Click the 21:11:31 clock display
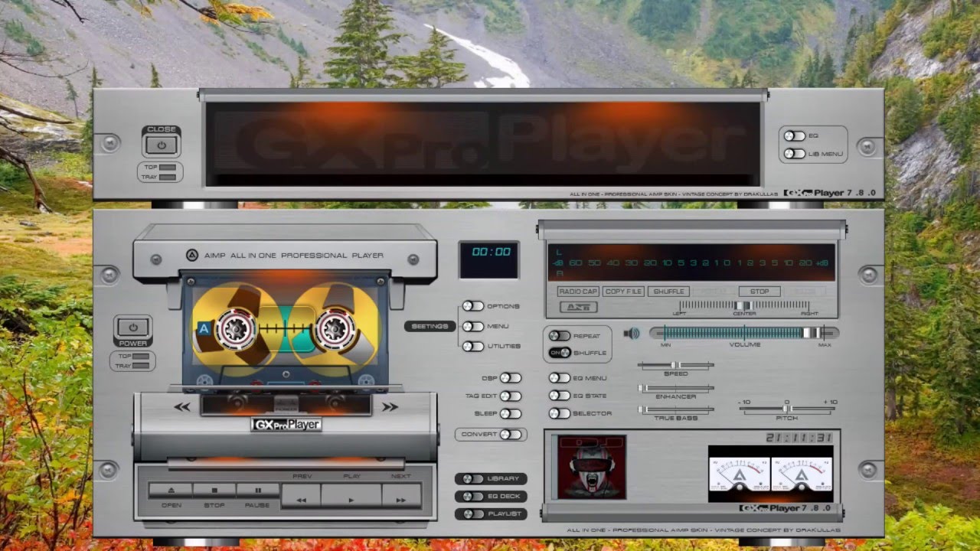 800,438
